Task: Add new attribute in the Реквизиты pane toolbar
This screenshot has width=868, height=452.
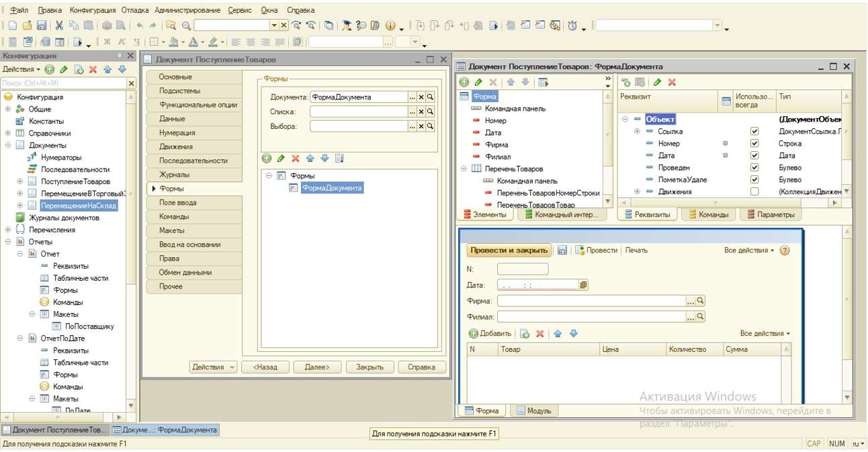Action: coord(626,82)
